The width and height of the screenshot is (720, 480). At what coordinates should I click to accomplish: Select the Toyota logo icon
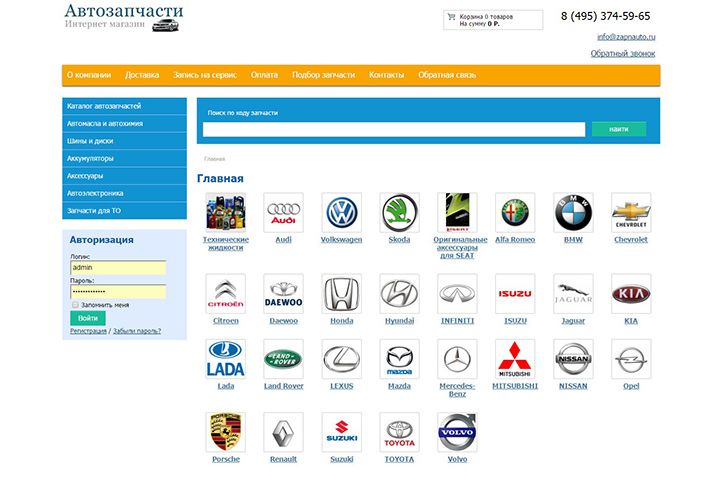(x=399, y=432)
